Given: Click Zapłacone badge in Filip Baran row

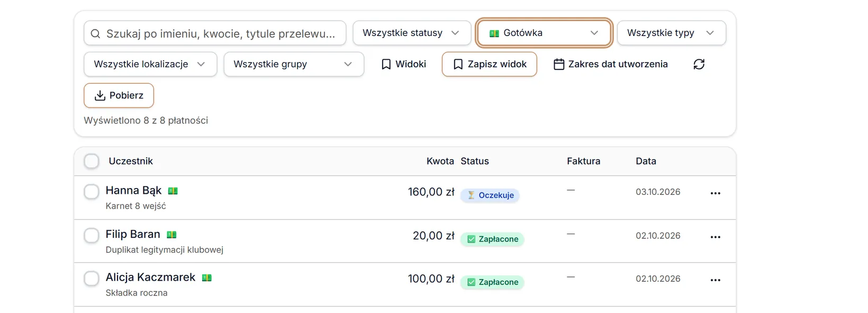Looking at the screenshot, I should click(x=492, y=239).
